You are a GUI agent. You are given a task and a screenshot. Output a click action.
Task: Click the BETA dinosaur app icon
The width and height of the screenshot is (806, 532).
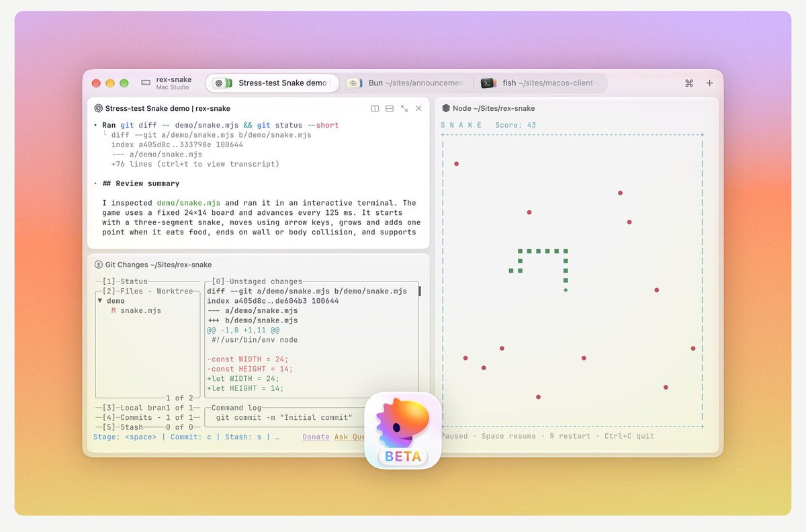click(x=403, y=430)
